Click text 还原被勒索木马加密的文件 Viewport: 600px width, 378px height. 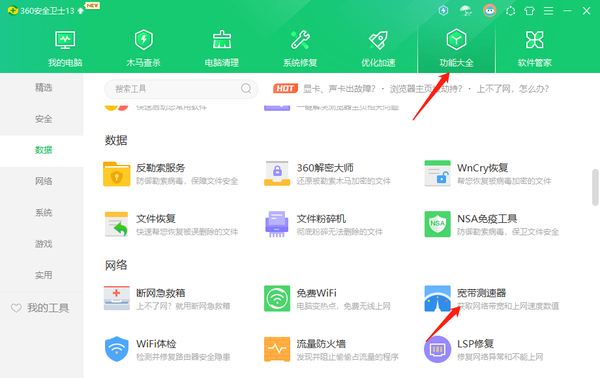click(x=344, y=181)
